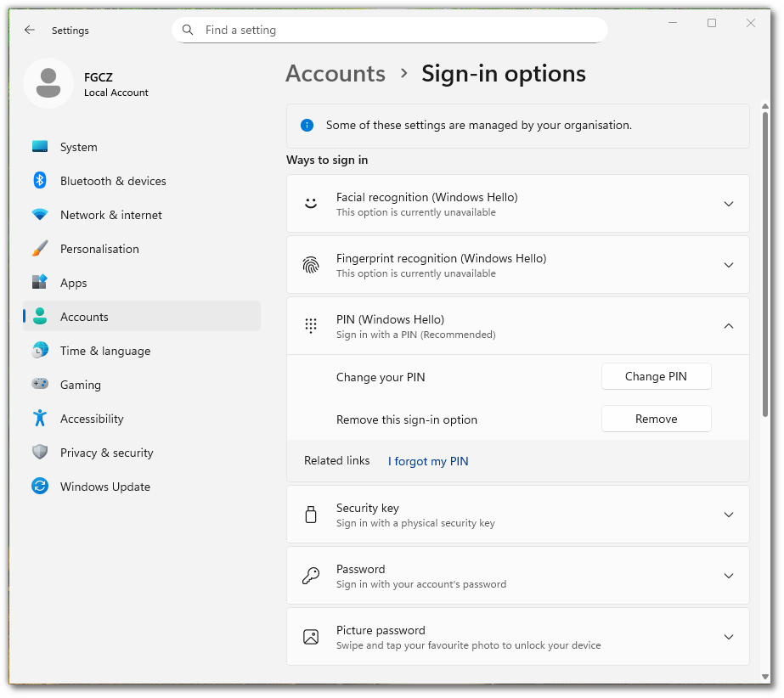Click the PIN keypad dots icon
784x698 pixels.
click(x=311, y=326)
